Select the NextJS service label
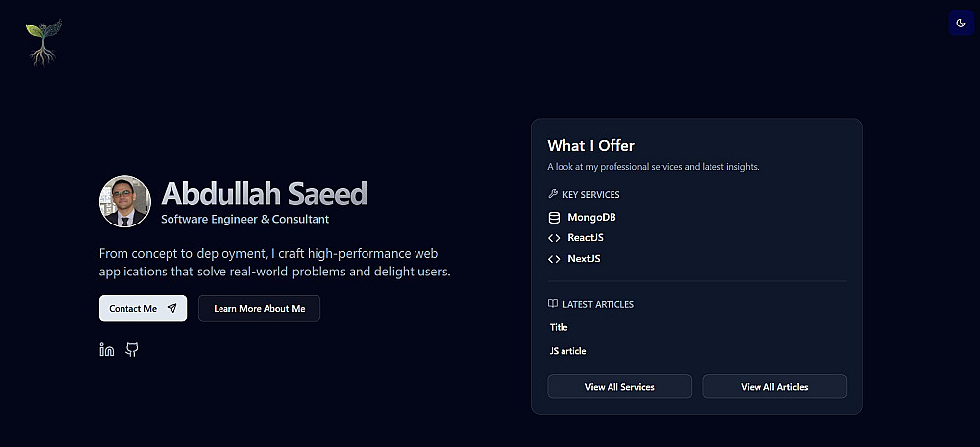 click(584, 259)
